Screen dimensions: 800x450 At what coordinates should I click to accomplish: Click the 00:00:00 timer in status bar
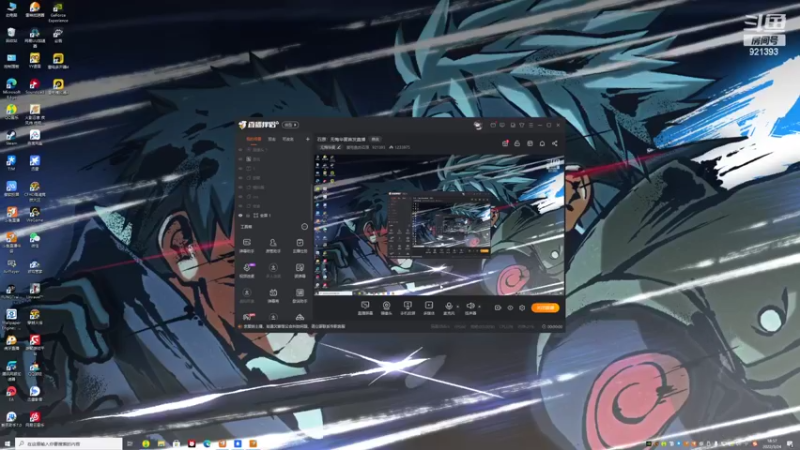(552, 327)
